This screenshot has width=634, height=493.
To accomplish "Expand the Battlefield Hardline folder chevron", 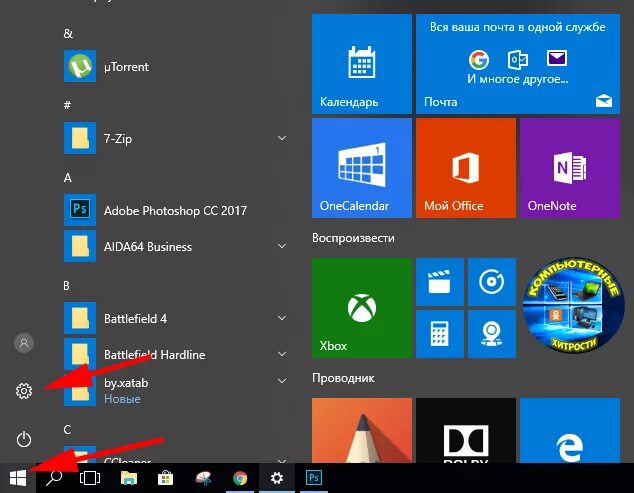I will pyautogui.click(x=282, y=354).
